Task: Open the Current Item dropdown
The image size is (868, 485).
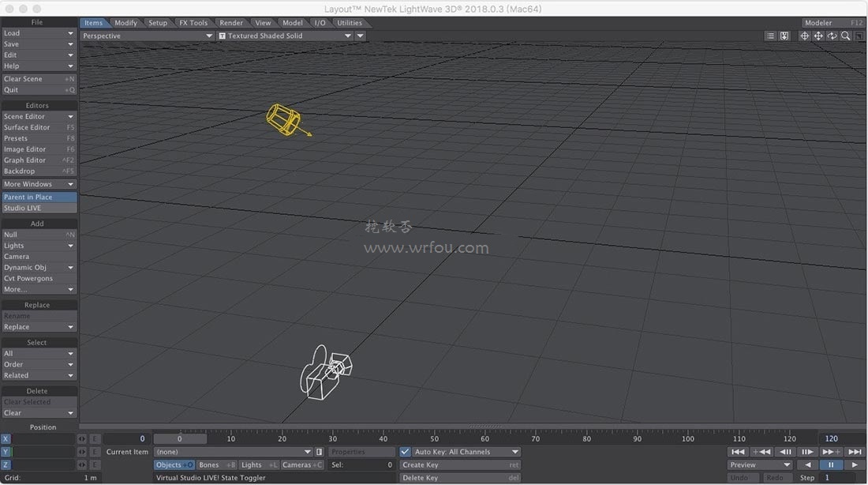Action: (233, 452)
